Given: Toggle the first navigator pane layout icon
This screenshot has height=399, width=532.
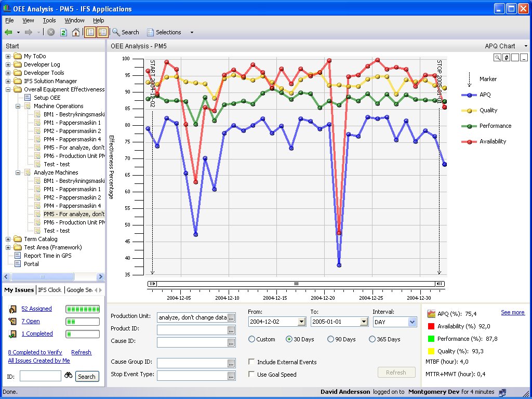Looking at the screenshot, I should click(90, 32).
